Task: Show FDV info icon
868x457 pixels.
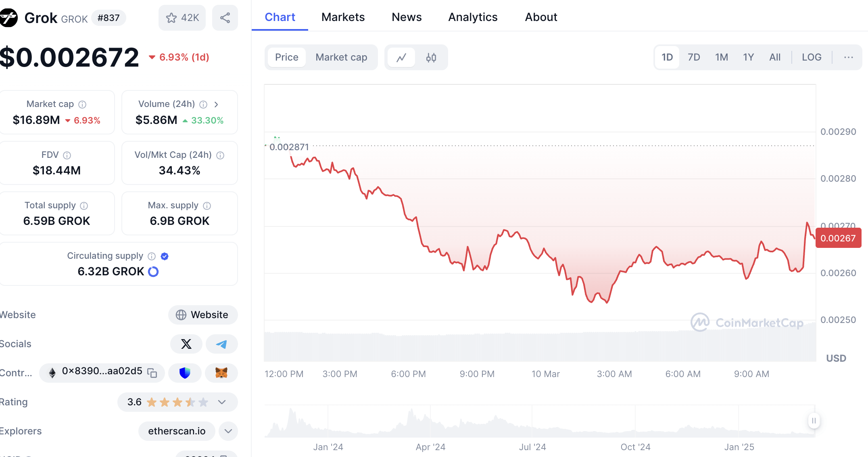Action: (x=67, y=155)
